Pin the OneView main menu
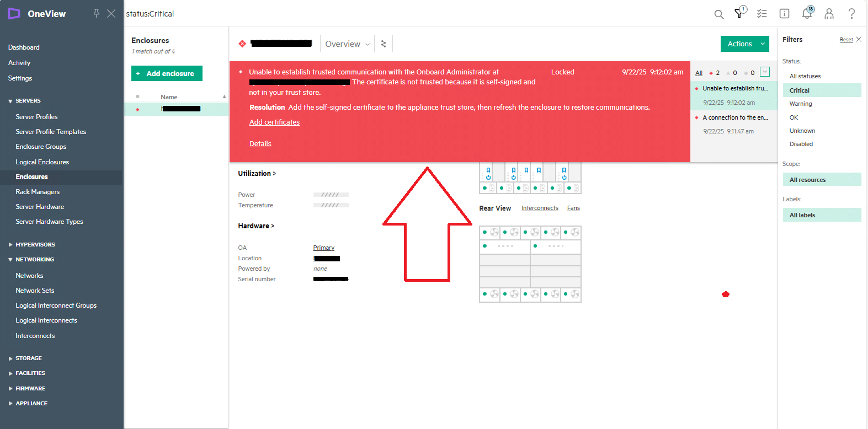This screenshot has height=429, width=868. point(96,13)
